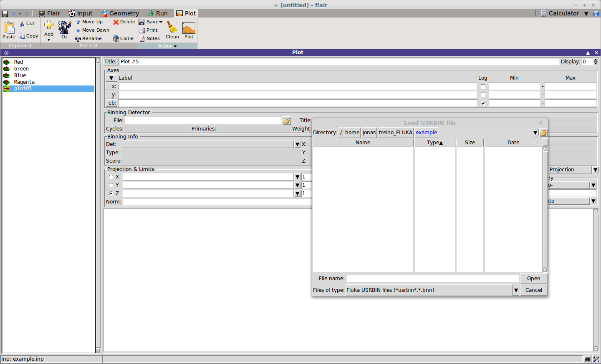Viewport: 601px width, 364px height.
Task: Select the plot05 entry in list
Action: 48,89
